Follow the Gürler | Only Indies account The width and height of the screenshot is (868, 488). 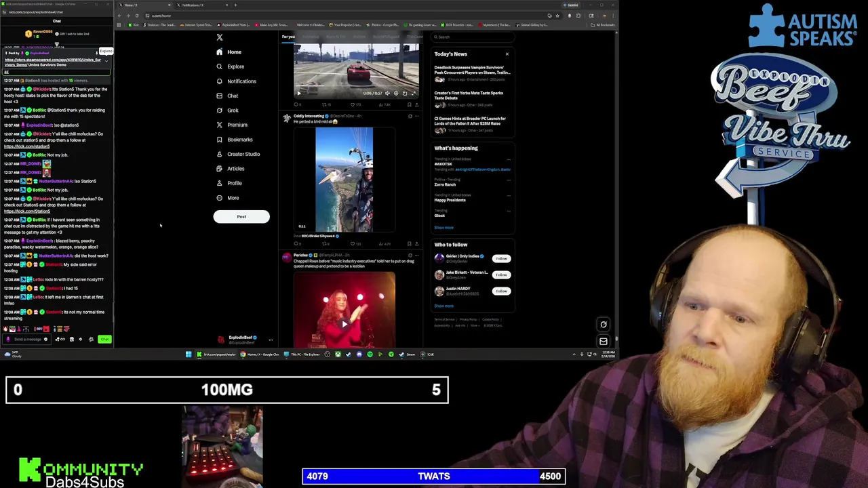point(501,258)
